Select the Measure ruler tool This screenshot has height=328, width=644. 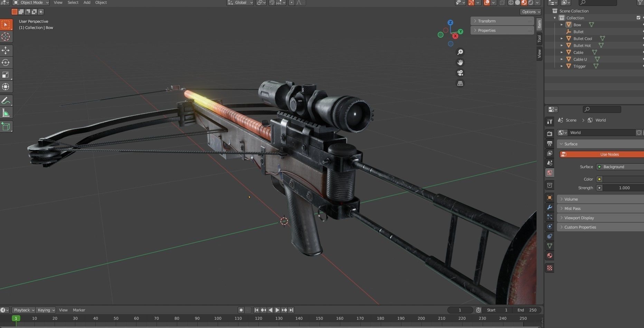coord(6,113)
